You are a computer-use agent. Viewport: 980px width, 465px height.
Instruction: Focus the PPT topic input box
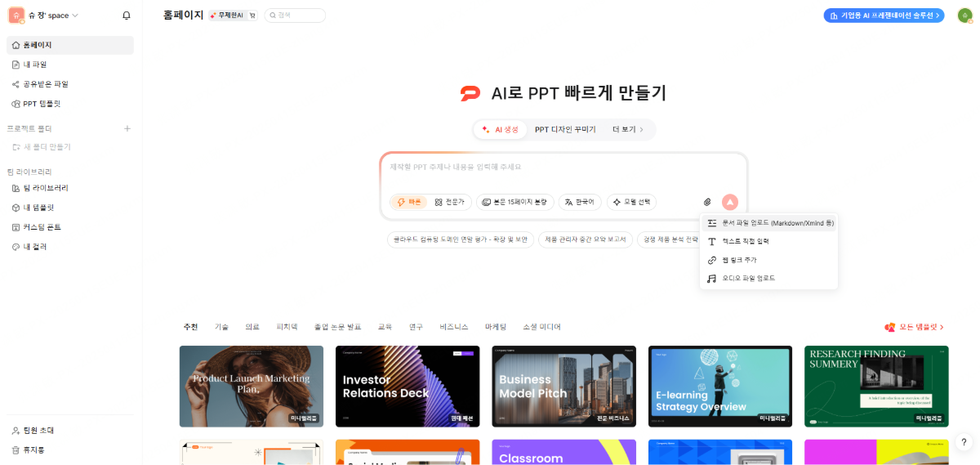pos(563,168)
